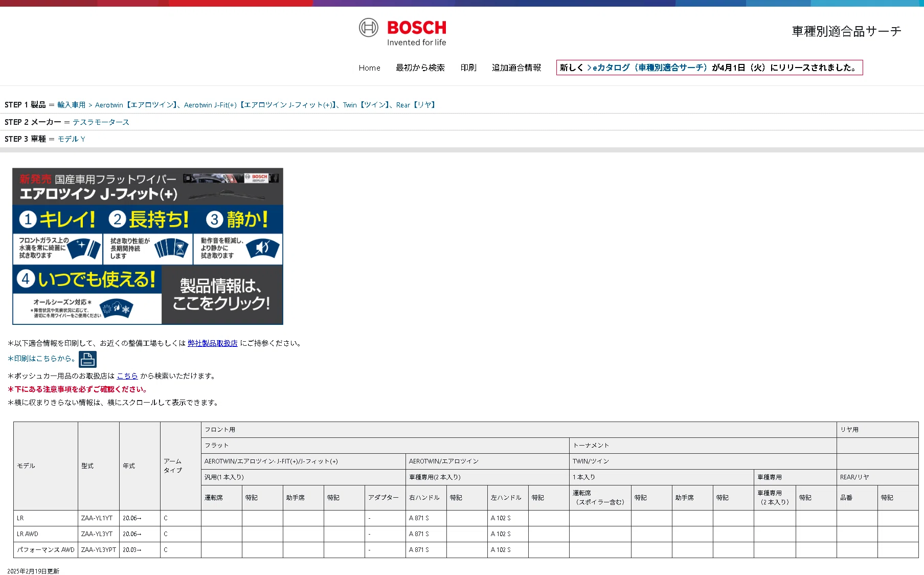Open the 弊社製品取扱店 link
The height and width of the screenshot is (575, 924).
click(x=213, y=343)
